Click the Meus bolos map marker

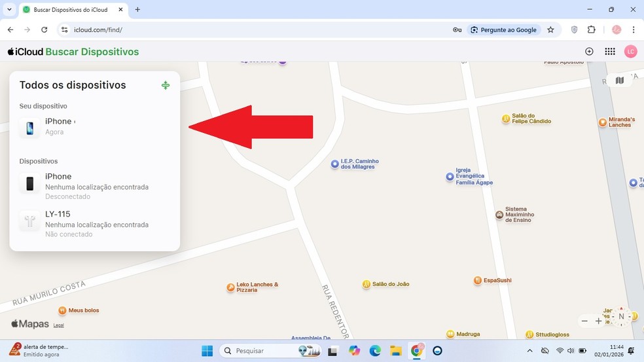pyautogui.click(x=62, y=310)
